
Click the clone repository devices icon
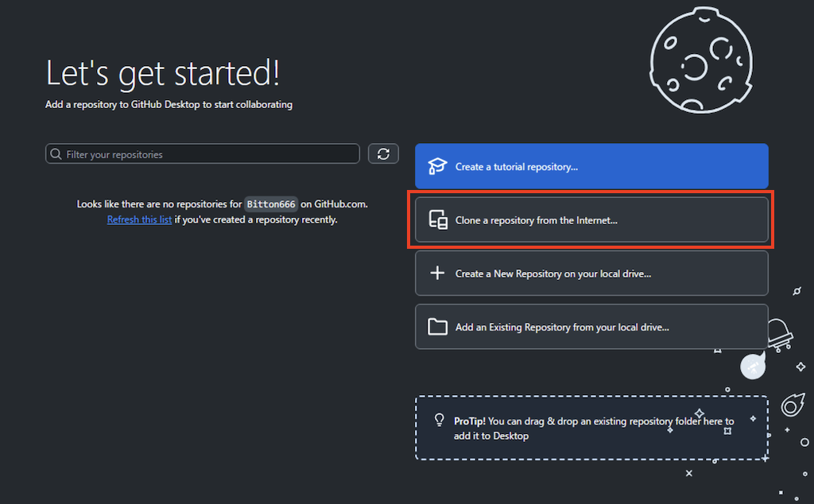pos(438,219)
